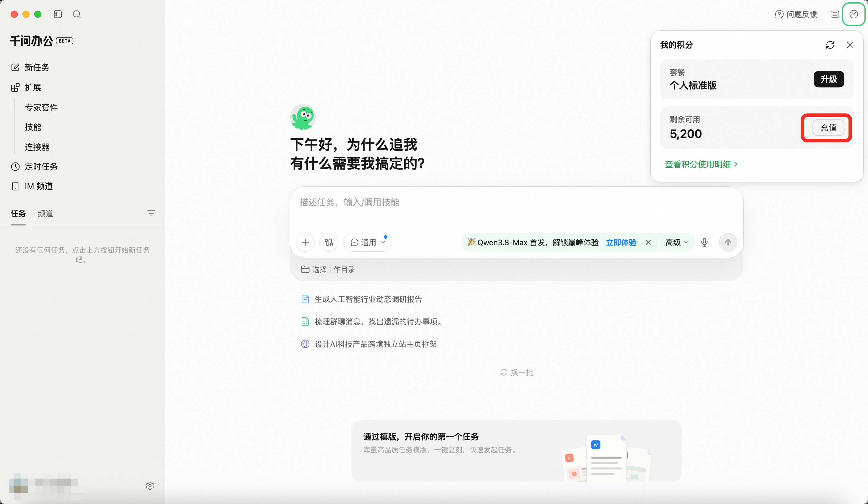Click the points gauge icon in header

pyautogui.click(x=854, y=14)
